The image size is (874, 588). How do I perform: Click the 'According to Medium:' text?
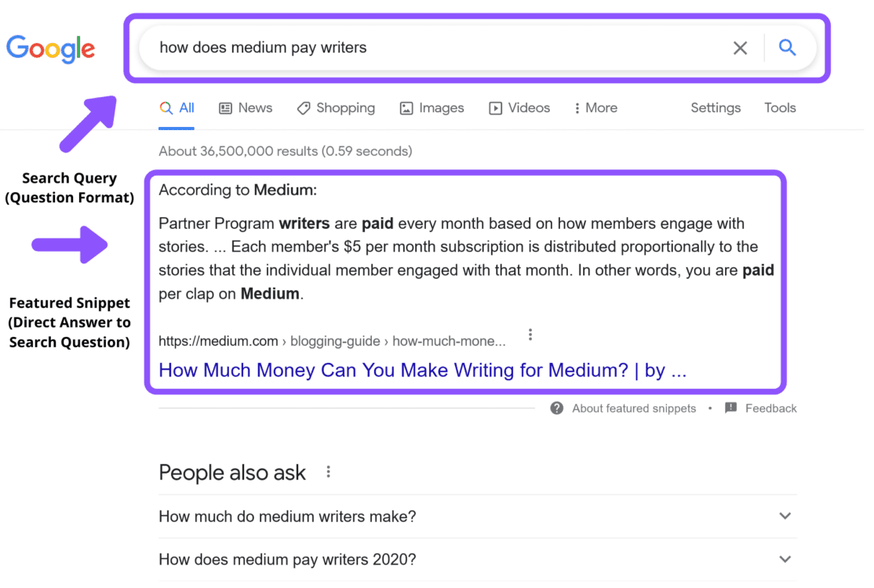238,191
